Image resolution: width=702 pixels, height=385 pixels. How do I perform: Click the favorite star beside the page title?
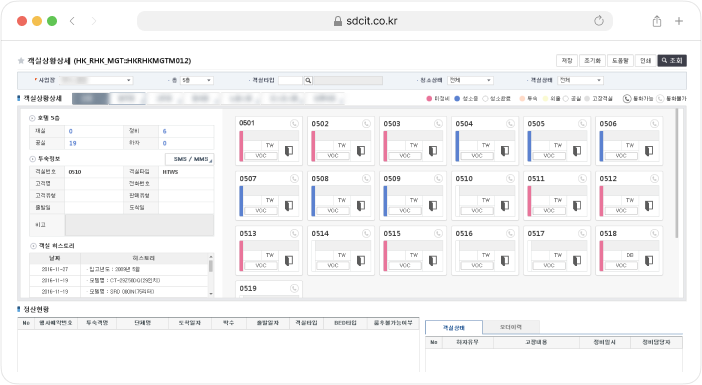coord(21,60)
